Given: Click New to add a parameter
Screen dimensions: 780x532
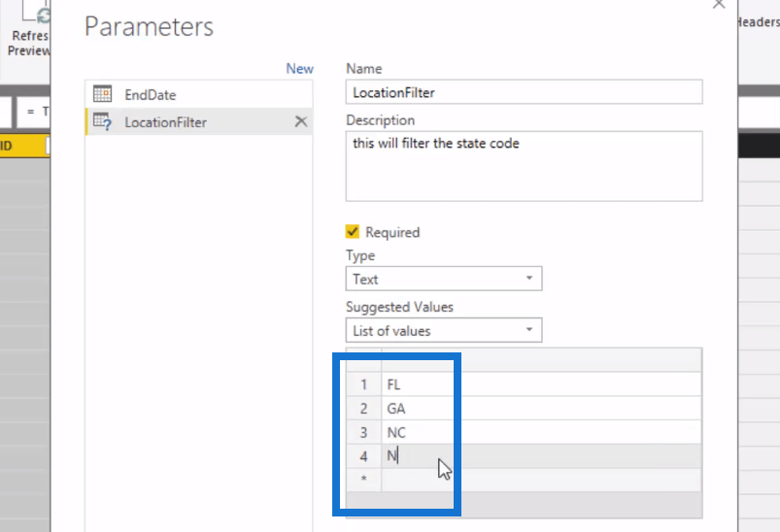Looking at the screenshot, I should (299, 69).
